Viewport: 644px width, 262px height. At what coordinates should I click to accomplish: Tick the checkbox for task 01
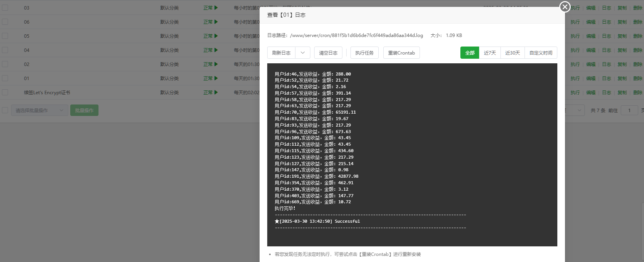coord(5,78)
